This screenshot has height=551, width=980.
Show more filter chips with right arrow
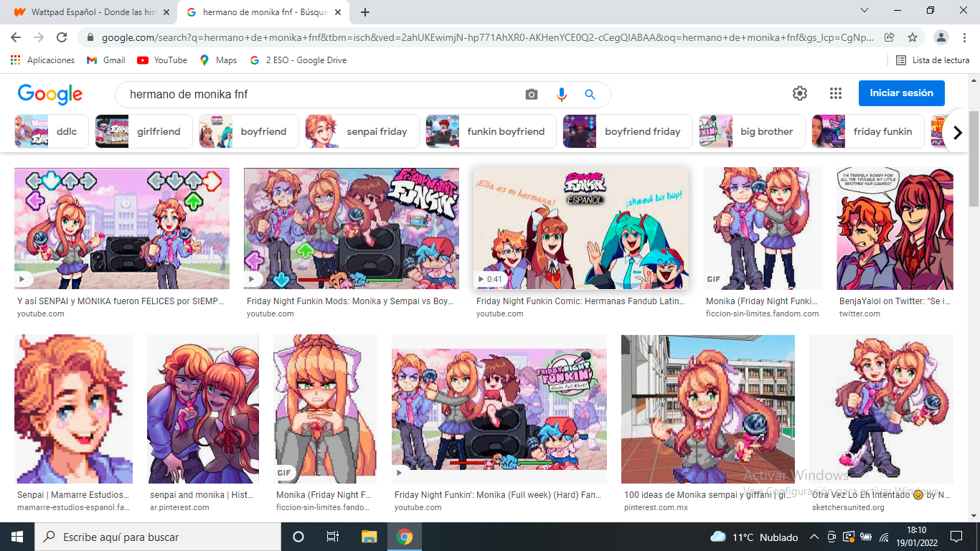click(x=957, y=132)
